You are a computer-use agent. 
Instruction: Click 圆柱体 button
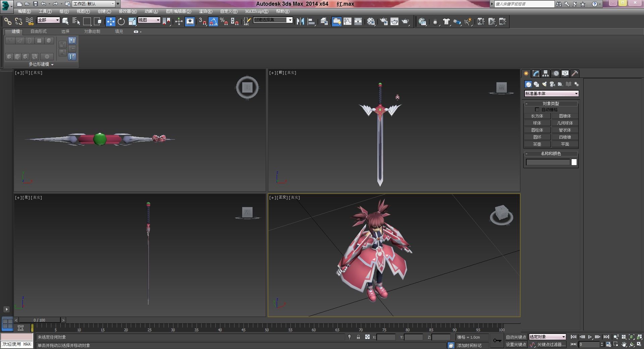(x=537, y=130)
